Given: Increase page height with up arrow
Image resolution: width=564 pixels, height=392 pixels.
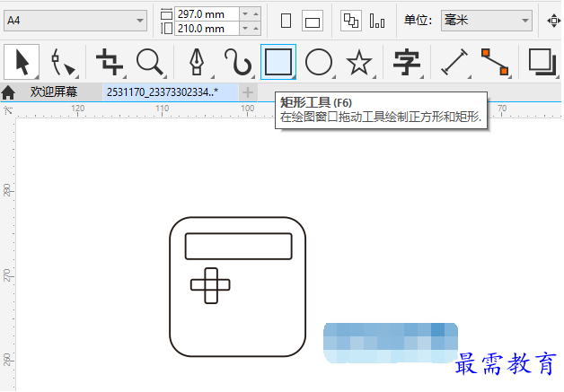Looking at the screenshot, I should pos(256,29).
